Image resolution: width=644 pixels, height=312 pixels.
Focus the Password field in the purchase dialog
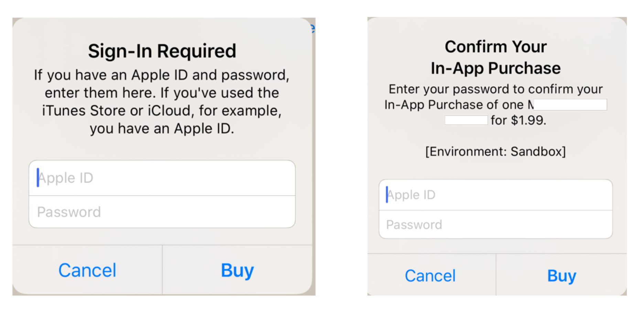pyautogui.click(x=495, y=225)
